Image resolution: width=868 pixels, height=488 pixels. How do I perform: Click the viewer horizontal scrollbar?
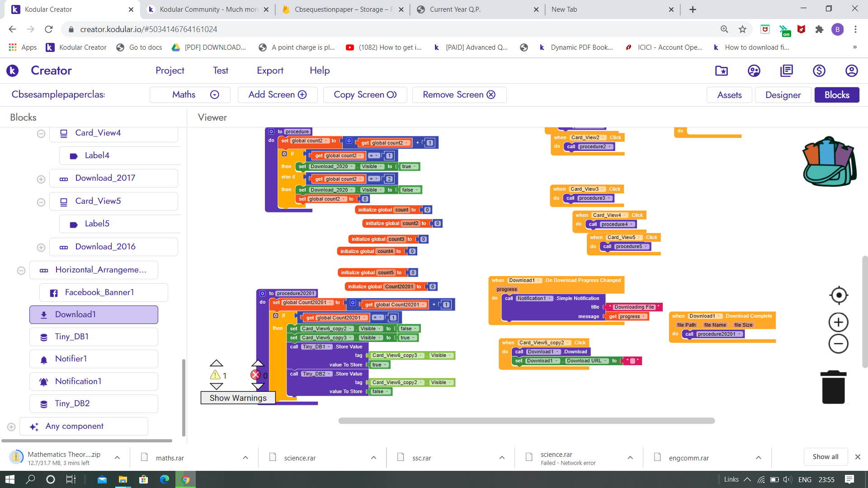(526, 421)
